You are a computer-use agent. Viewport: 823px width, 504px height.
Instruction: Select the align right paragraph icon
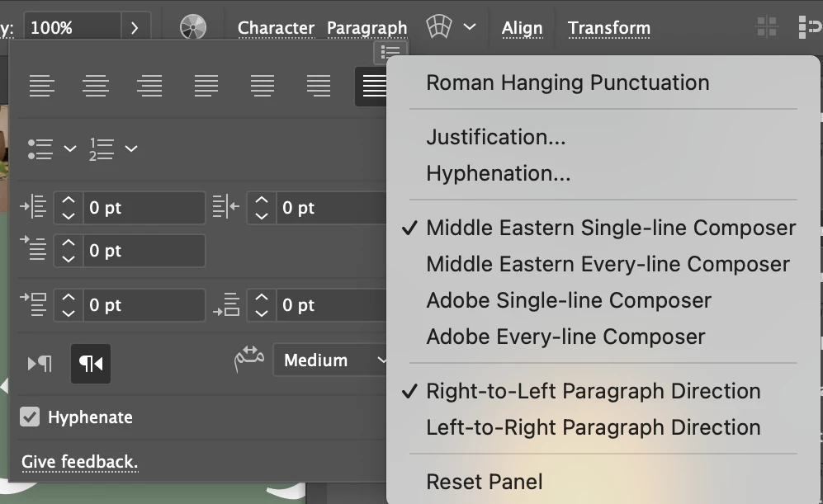click(149, 85)
